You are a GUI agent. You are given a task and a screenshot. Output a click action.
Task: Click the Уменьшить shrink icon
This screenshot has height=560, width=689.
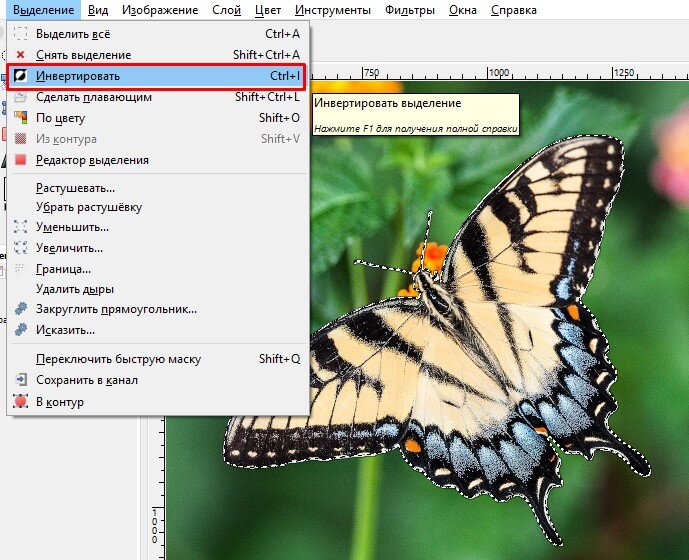[x=20, y=227]
